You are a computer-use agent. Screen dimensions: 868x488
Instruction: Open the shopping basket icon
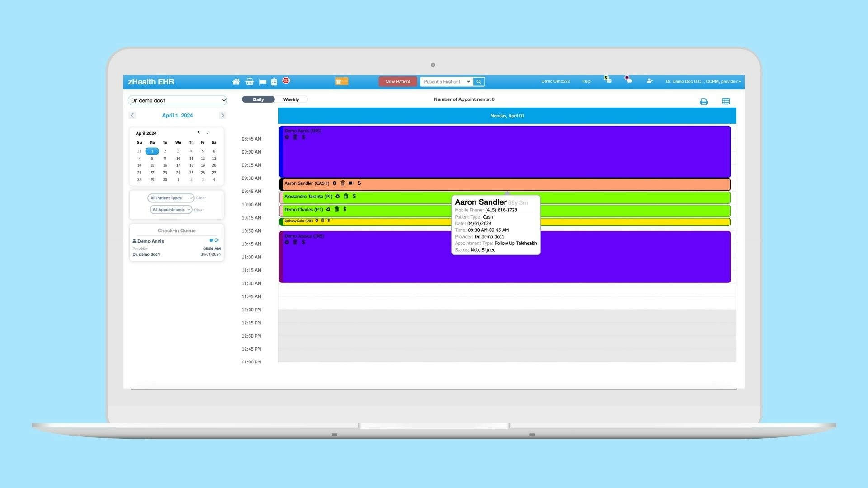tap(250, 82)
